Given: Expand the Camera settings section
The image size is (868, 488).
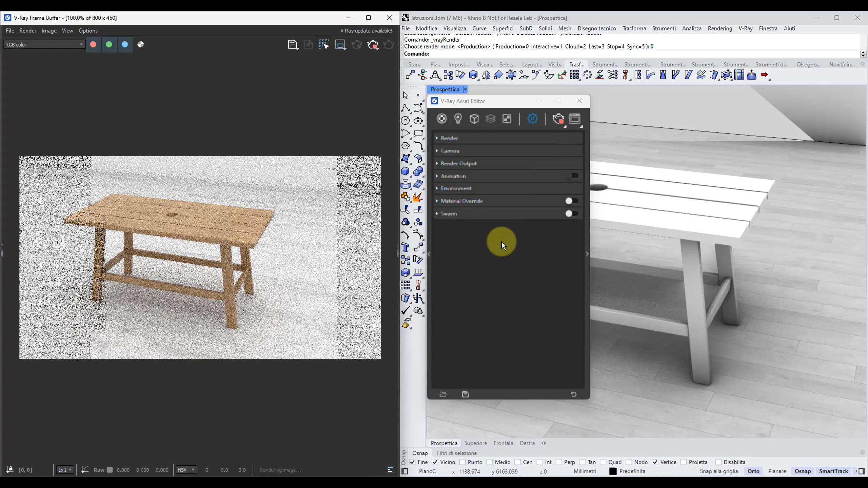Looking at the screenshot, I should click(x=450, y=151).
